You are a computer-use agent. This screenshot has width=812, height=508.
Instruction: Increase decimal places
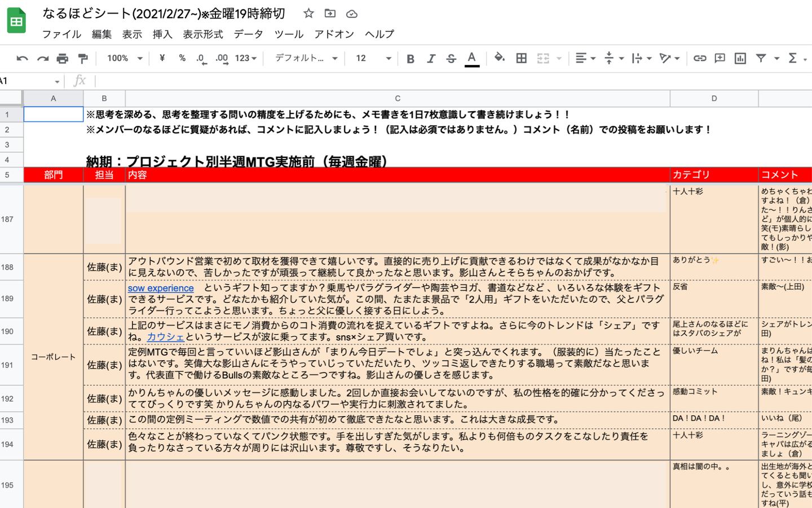click(222, 58)
